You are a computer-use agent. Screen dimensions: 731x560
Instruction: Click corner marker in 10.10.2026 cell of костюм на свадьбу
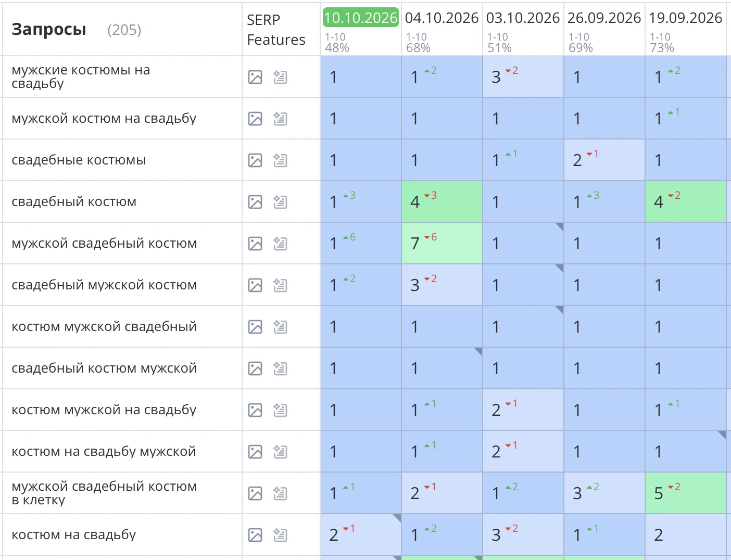397,518
